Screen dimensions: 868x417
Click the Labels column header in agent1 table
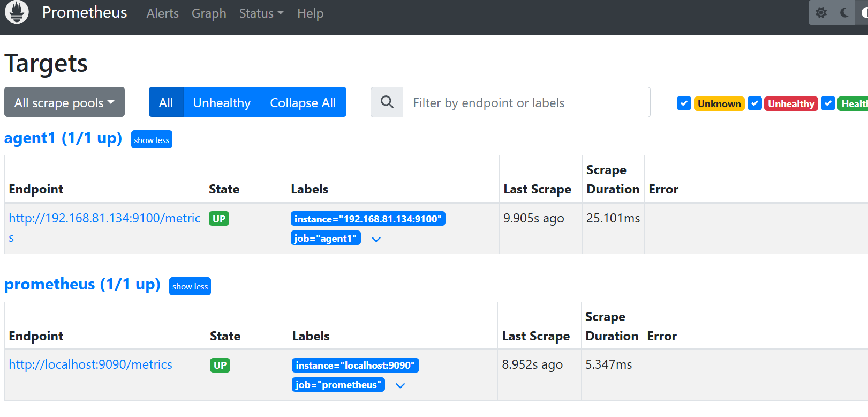(310, 189)
